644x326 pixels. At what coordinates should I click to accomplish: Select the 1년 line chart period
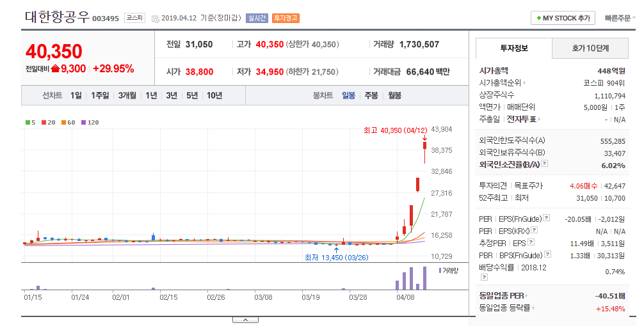151,95
